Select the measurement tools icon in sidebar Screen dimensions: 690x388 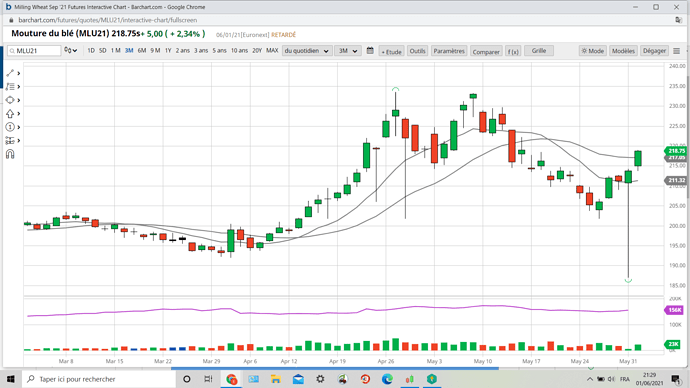(10, 140)
